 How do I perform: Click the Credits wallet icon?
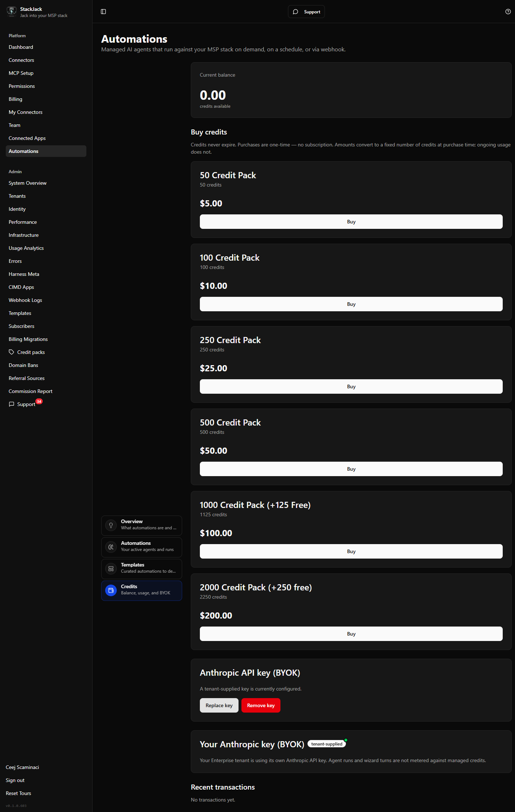click(x=111, y=590)
